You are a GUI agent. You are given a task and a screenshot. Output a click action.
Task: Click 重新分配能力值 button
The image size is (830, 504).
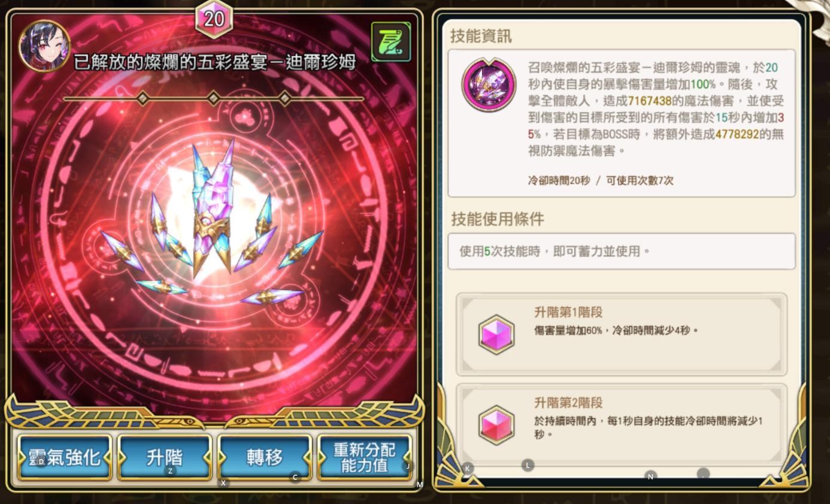click(x=365, y=457)
